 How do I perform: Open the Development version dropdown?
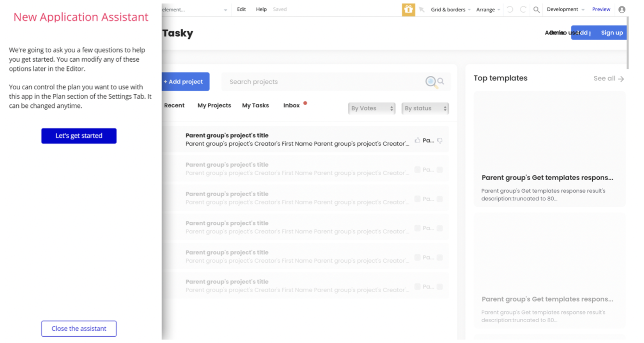(565, 10)
